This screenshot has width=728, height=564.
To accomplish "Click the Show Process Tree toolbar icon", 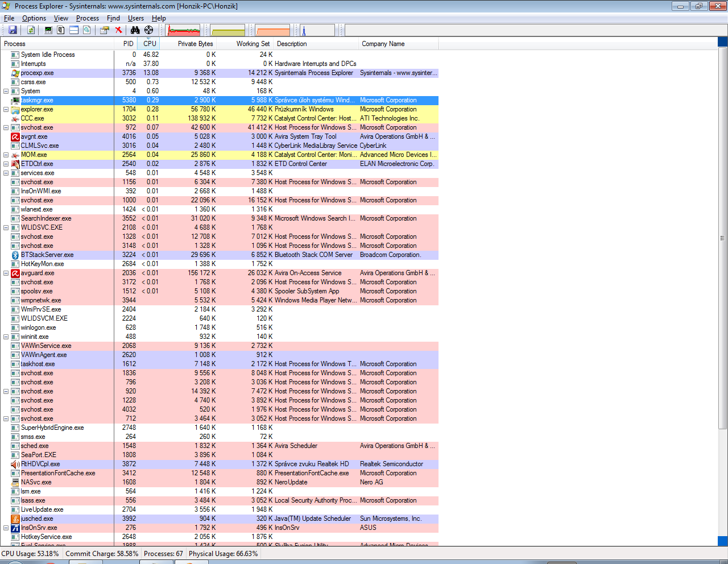I will [x=61, y=30].
